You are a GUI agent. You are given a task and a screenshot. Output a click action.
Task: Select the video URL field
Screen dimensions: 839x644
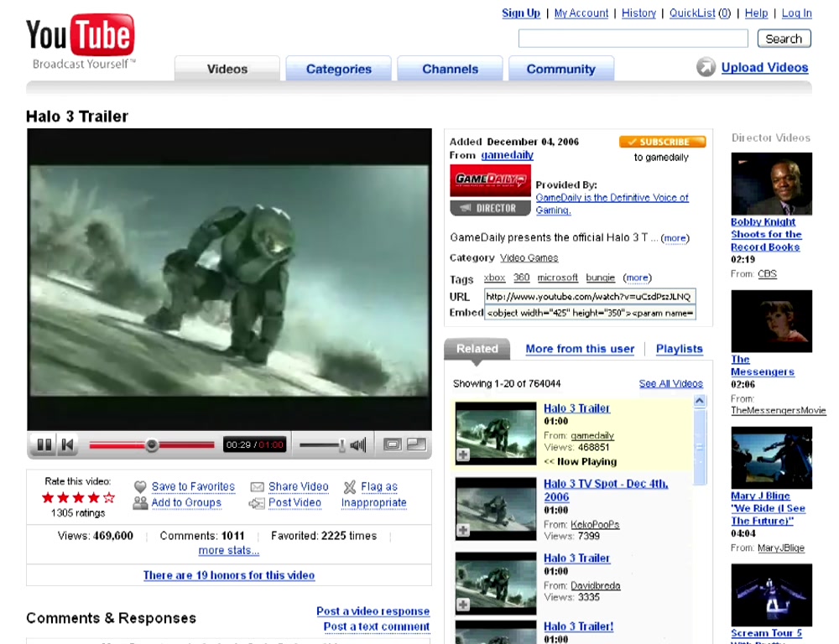[590, 296]
